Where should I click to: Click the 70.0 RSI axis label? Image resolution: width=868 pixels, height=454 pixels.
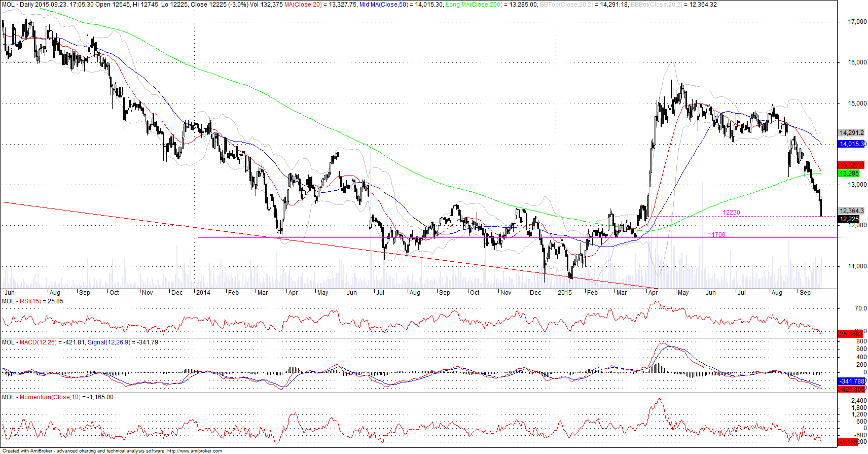pyautogui.click(x=860, y=308)
